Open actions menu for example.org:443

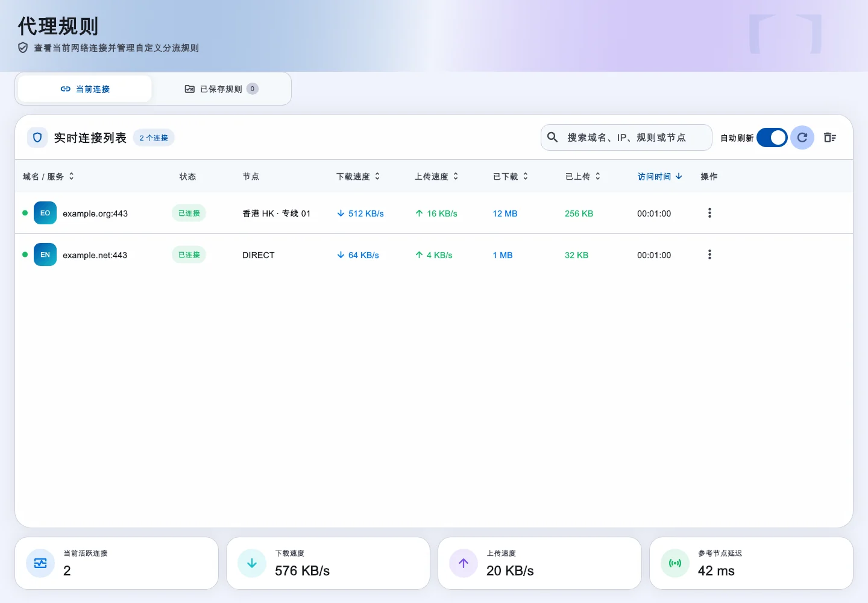tap(709, 213)
